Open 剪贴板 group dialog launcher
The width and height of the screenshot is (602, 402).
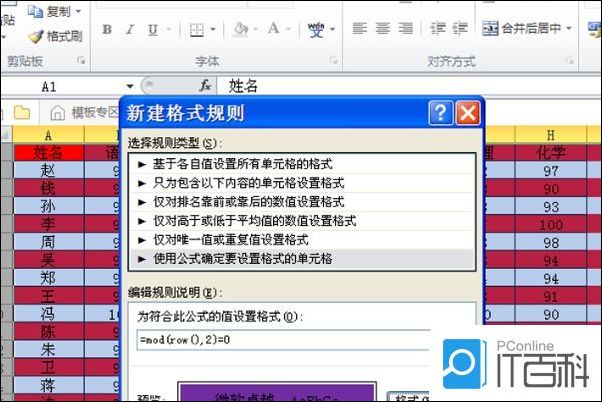pyautogui.click(x=81, y=60)
